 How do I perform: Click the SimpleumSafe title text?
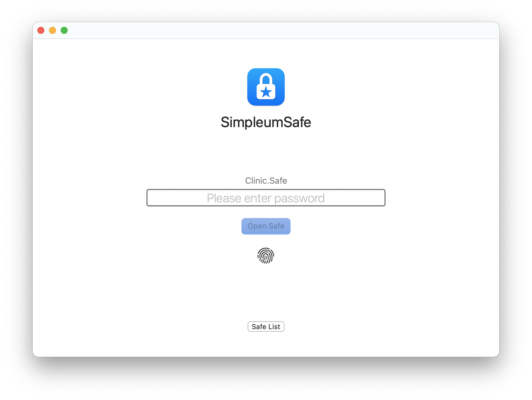266,122
